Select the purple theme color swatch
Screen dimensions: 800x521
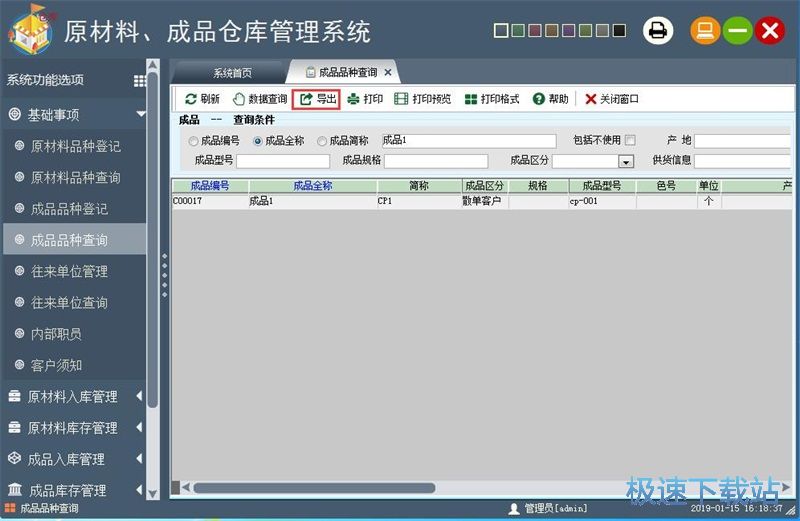[568, 31]
